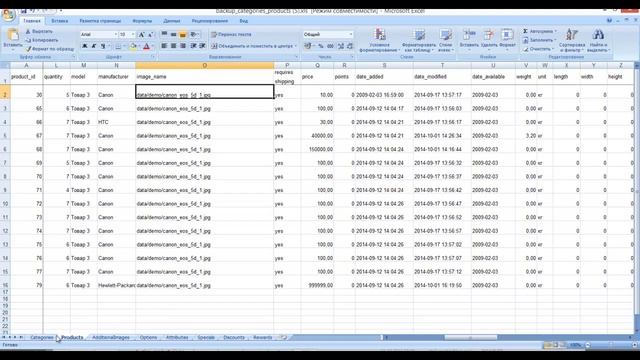Viewport: 640px width, 360px height.
Task: Open the number format dropdown (Общий)
Action: pyautogui.click(x=351, y=34)
